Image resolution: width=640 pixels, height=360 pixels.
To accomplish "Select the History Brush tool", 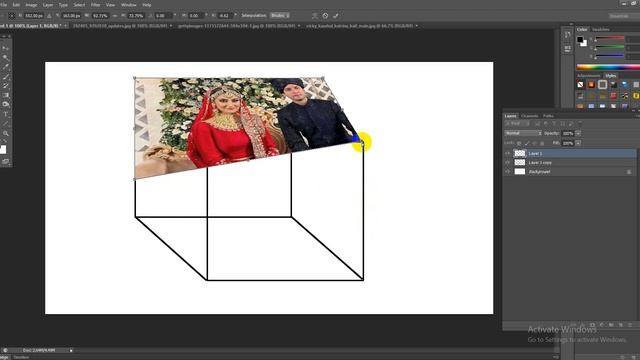I will pyautogui.click(x=6, y=86).
